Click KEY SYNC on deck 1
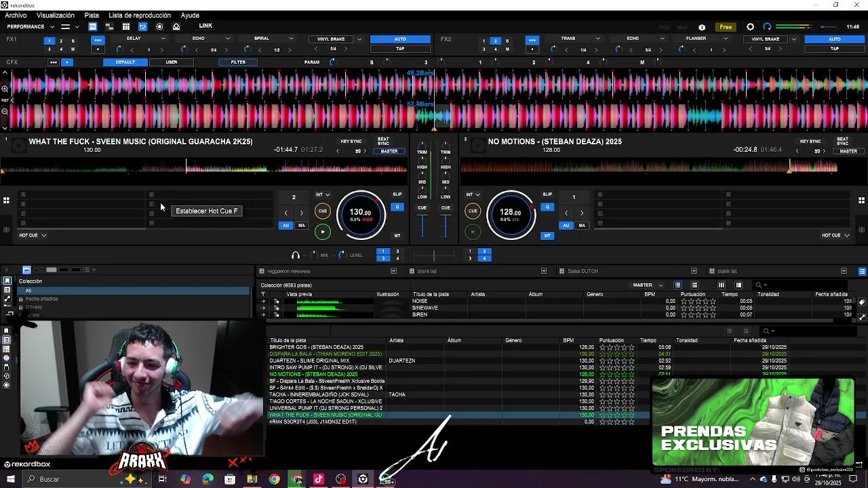The width and height of the screenshot is (868, 488). pyautogui.click(x=351, y=142)
